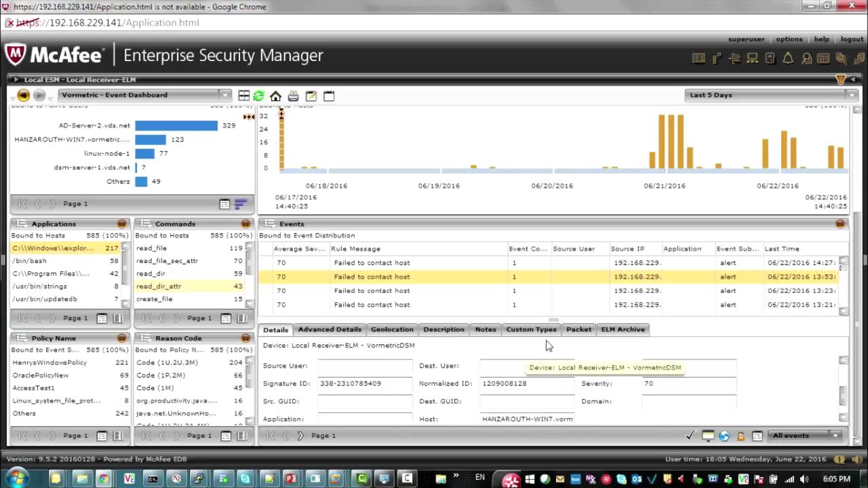Select the read_file command row
The width and height of the screenshot is (868, 488).
(189, 248)
